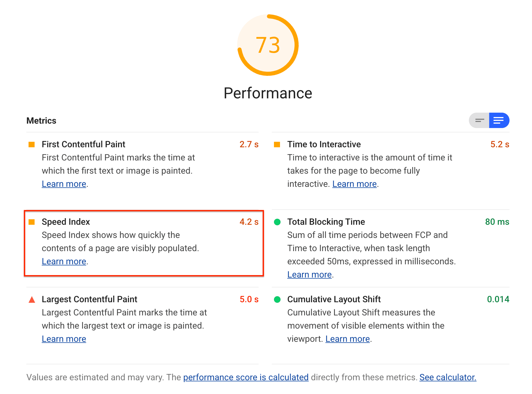This screenshot has height=394, width=532.
Task: Click the horizontal lines view toggle icon
Action: (x=480, y=120)
